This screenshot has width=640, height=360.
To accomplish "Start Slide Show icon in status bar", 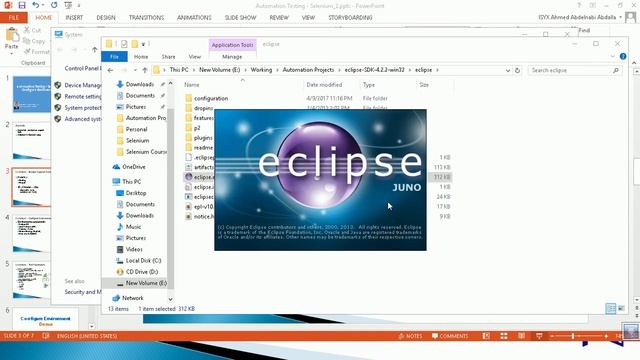I will click(539, 336).
